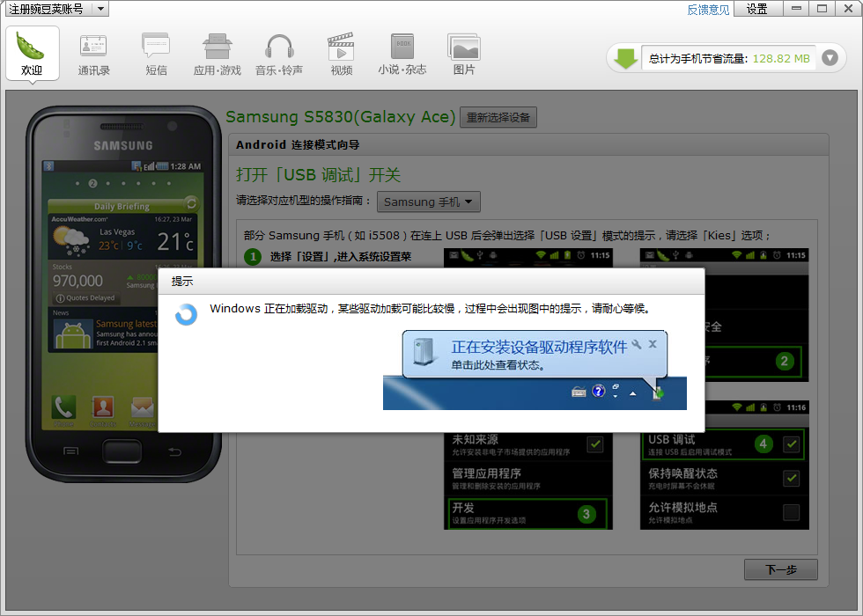Click the 单击此处查看状态 text
Image resolution: width=863 pixels, height=616 pixels.
498,365
